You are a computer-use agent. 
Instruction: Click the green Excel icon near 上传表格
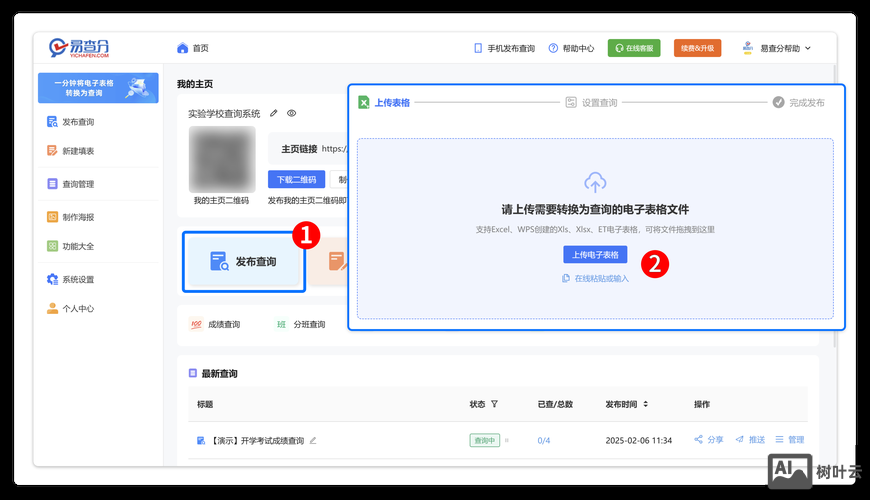[363, 103]
